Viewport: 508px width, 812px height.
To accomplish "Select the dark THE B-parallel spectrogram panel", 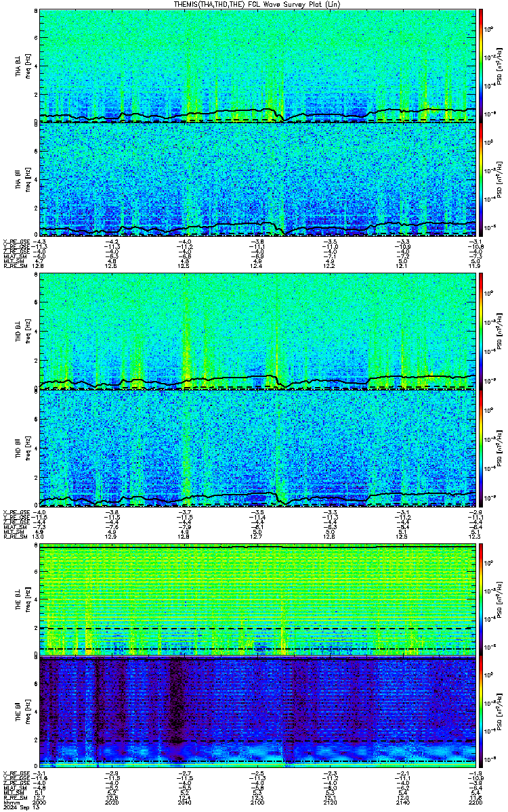I will [257, 712].
